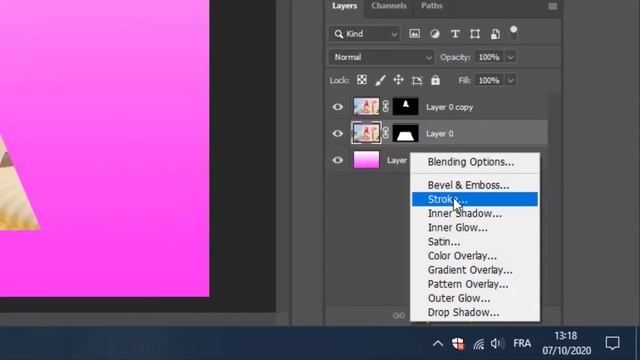Lock position move icon
This screenshot has height=360, width=640.
point(398,80)
